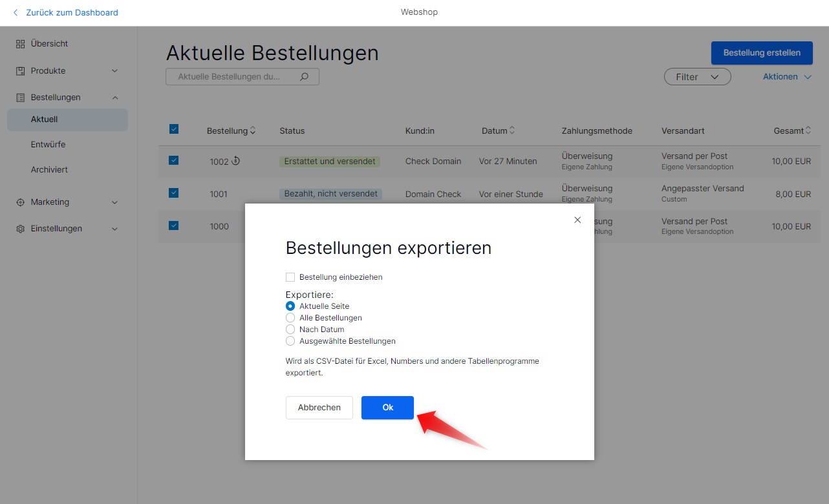Click the Übersicht grid icon in sidebar

pos(20,44)
